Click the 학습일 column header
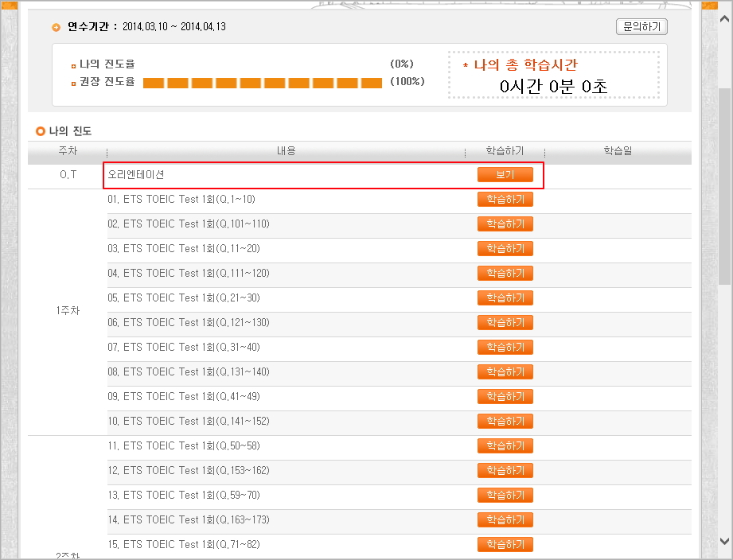Viewport: 733px width, 560px height. [x=618, y=151]
